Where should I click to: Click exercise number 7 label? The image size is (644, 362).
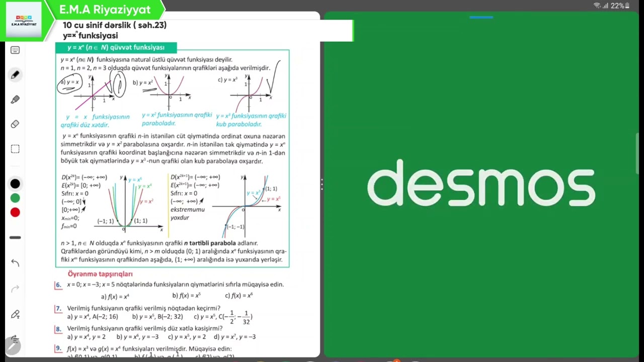(58, 308)
